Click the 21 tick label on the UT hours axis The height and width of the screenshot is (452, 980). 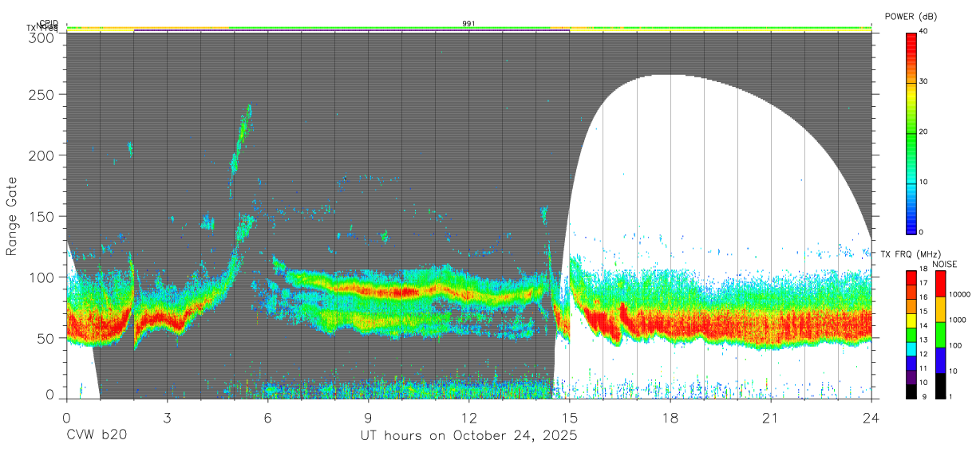point(771,418)
